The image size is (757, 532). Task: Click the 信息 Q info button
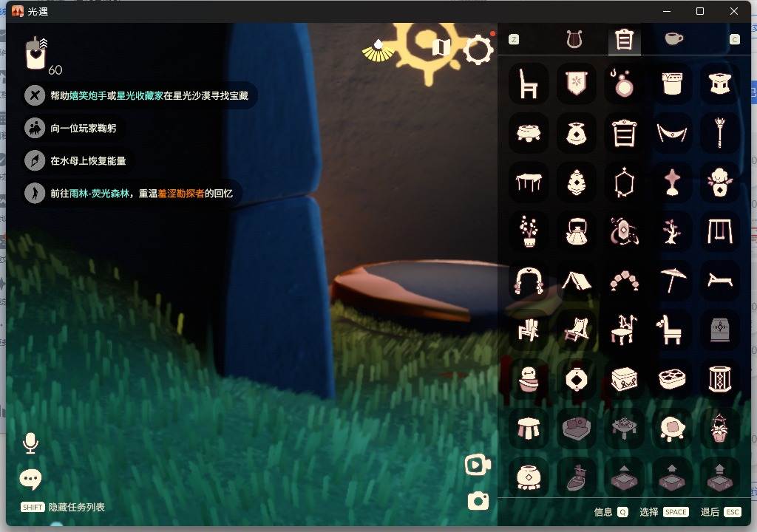click(611, 512)
